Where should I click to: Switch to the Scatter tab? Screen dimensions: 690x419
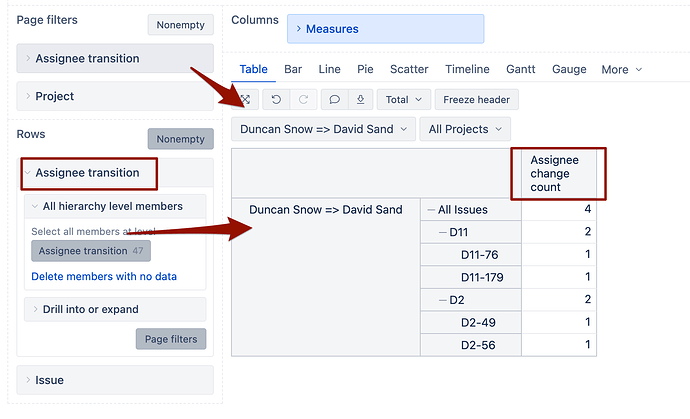point(409,69)
